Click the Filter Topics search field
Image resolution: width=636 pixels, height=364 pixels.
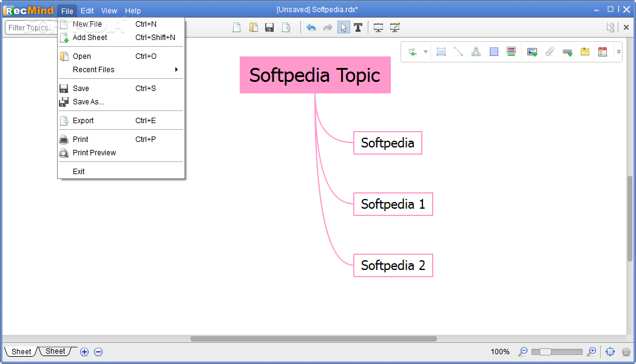click(31, 27)
